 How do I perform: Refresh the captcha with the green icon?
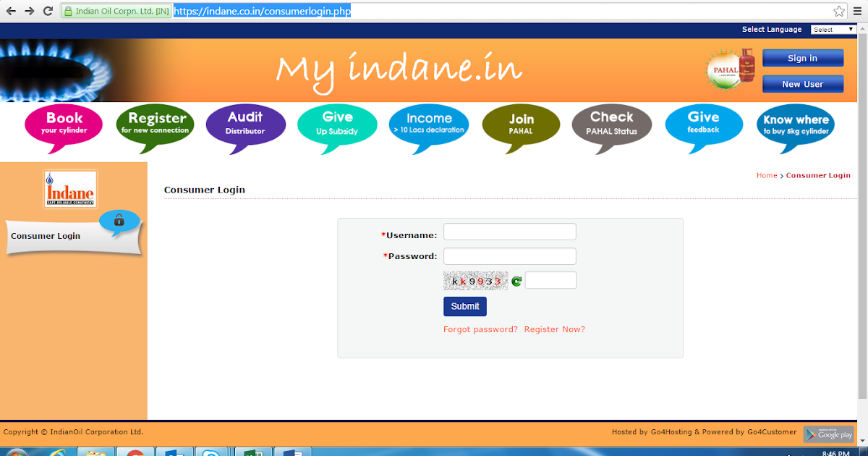coord(516,282)
